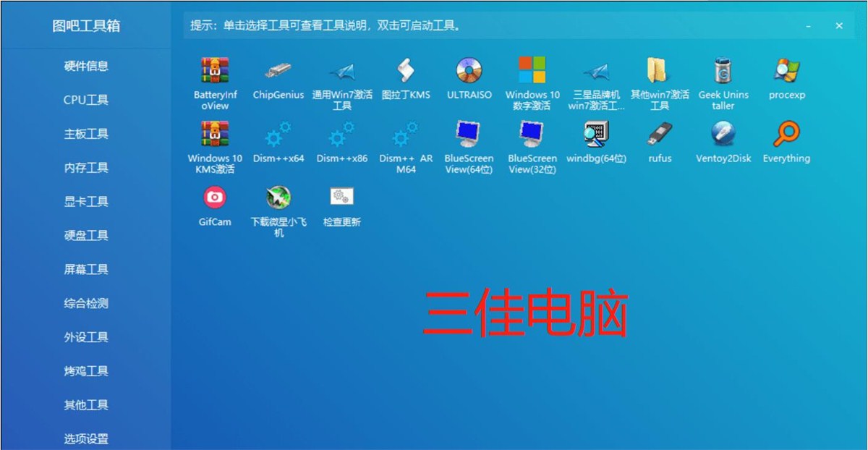The height and width of the screenshot is (450, 868).
Task: Select the Windows 10 KMS激活 icon
Action: [215, 134]
